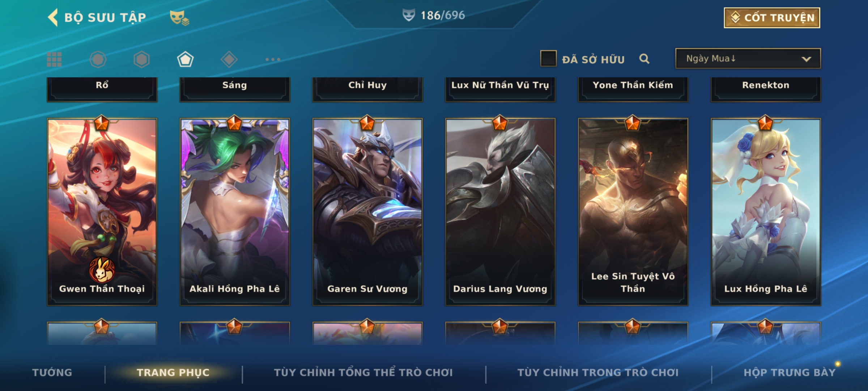This screenshot has height=391, width=868.
Task: Filter by the diamond rarity icon
Action: coord(229,59)
